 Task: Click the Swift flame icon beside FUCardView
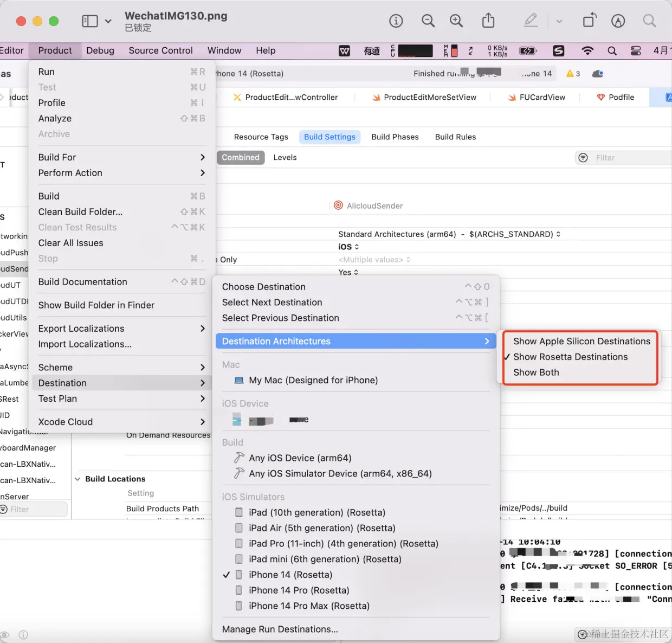pos(511,97)
